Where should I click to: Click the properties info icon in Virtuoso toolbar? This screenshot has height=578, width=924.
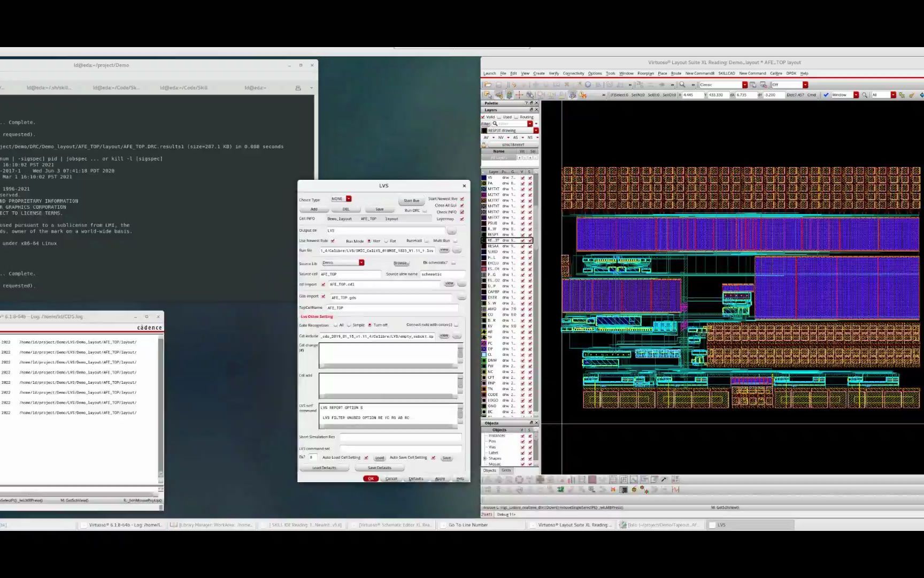tap(588, 85)
